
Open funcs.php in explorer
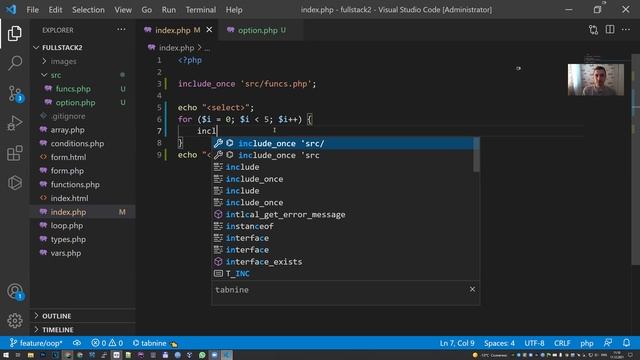coord(83,89)
